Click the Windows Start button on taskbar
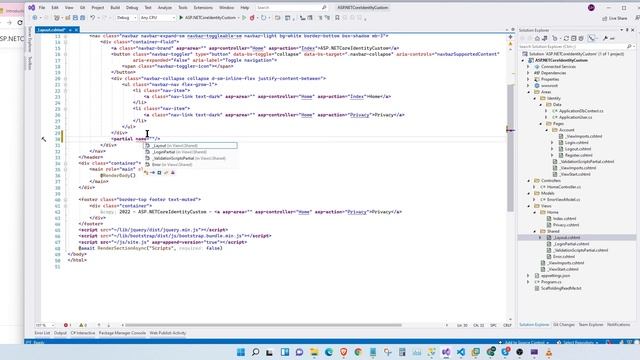 [241, 352]
